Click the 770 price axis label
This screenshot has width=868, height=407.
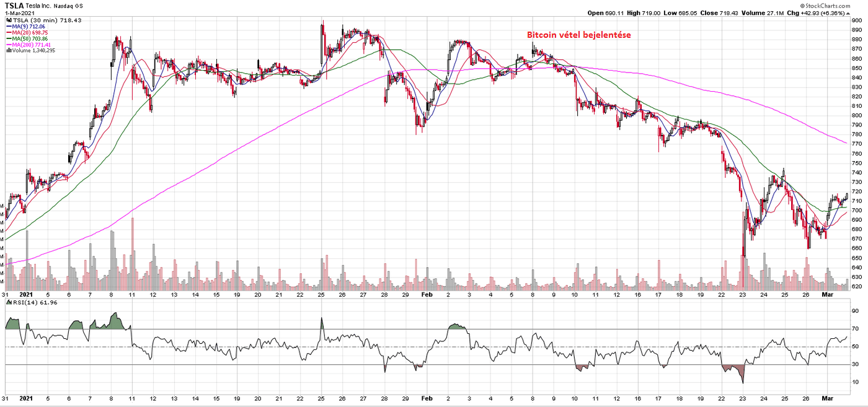tap(857, 144)
